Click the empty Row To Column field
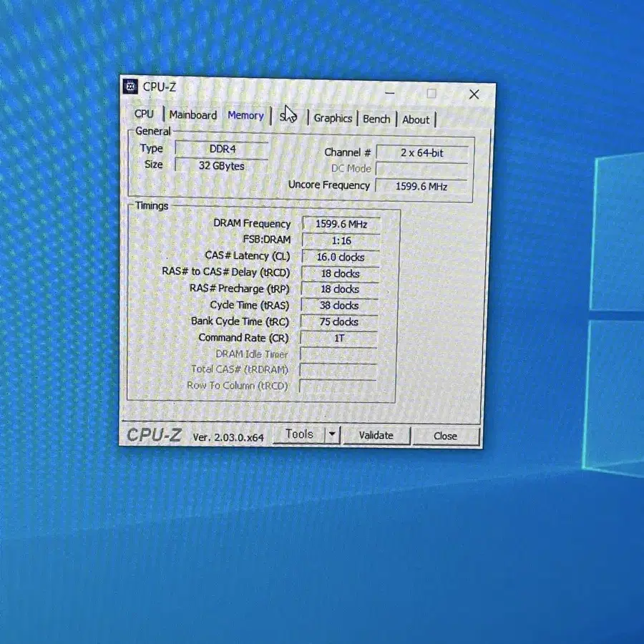Image resolution: width=644 pixels, height=644 pixels. click(x=338, y=386)
